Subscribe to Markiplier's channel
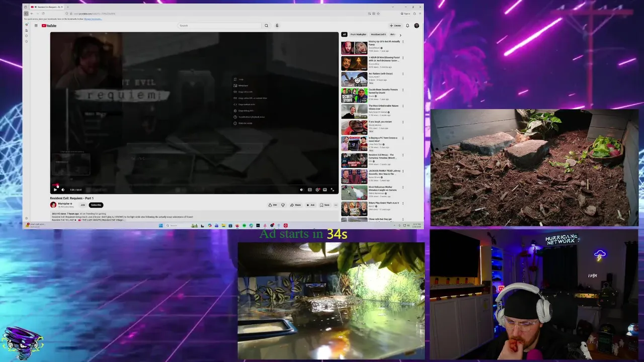644x362 pixels. pos(96,205)
